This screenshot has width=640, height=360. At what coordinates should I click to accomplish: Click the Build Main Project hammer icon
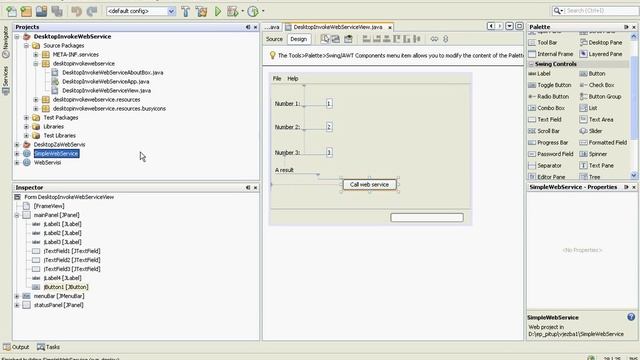pyautogui.click(x=186, y=11)
